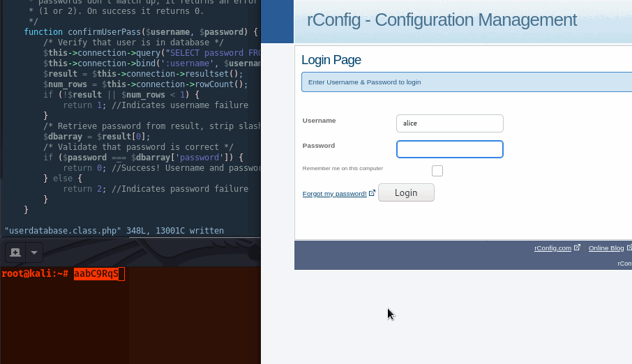632x364 pixels.
Task: Click the 'return 1; //Indicates username failure' line
Action: pos(156,105)
